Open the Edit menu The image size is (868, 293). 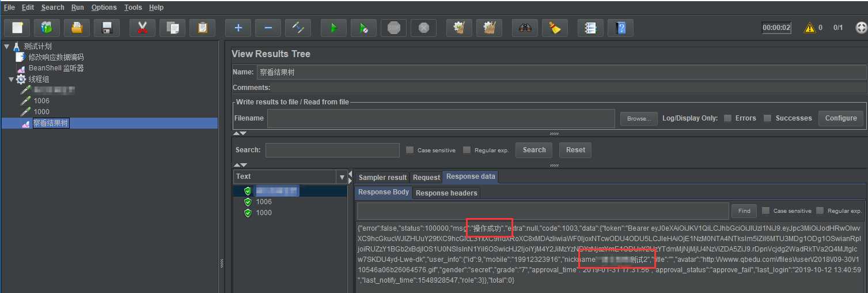28,7
